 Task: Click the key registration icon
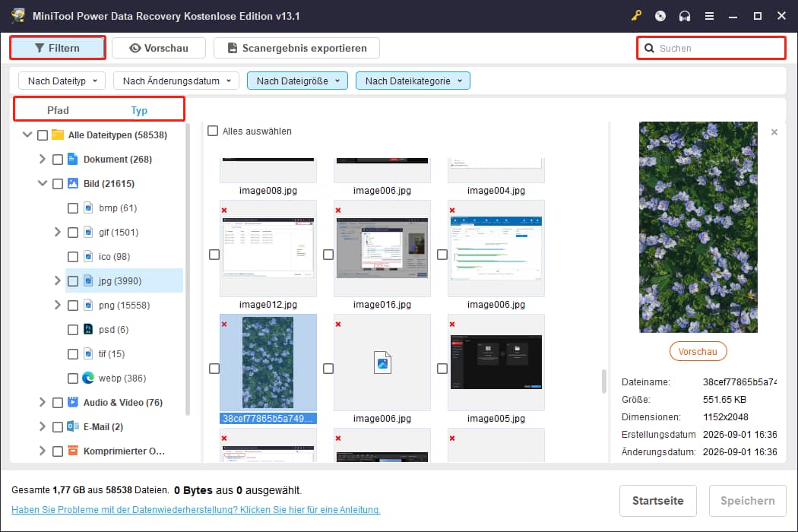[x=636, y=16]
